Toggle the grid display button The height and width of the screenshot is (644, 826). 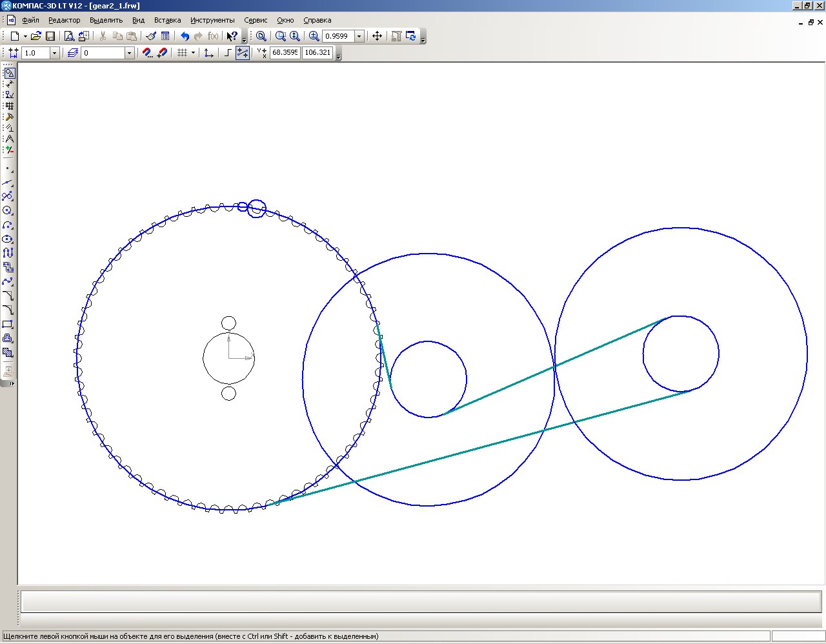click(x=182, y=53)
